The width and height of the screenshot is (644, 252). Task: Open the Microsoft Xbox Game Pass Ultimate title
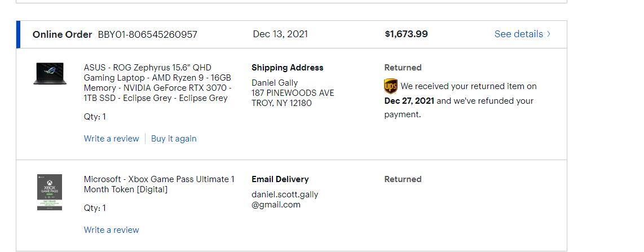coord(159,184)
